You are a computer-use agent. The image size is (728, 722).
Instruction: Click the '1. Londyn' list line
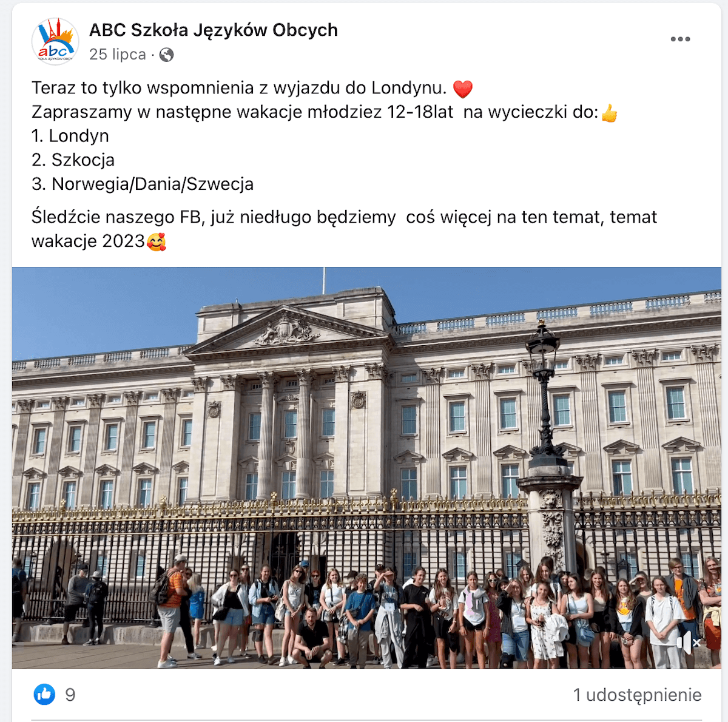tap(70, 136)
